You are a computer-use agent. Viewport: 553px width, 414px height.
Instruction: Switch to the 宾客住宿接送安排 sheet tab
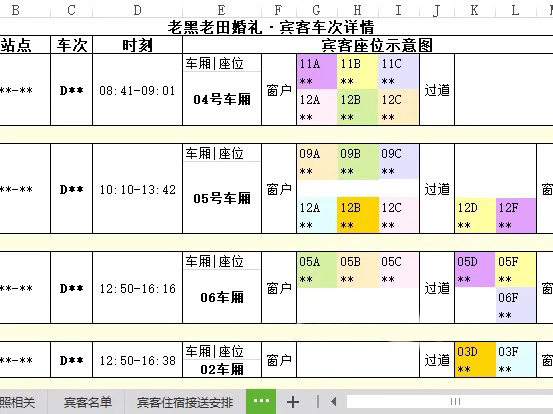tap(185, 402)
